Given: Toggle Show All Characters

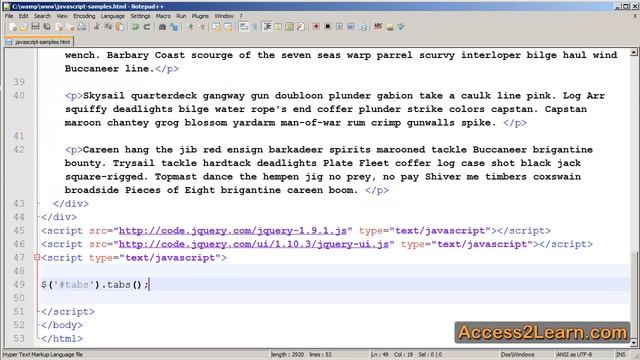Looking at the screenshot, I should (255, 27).
